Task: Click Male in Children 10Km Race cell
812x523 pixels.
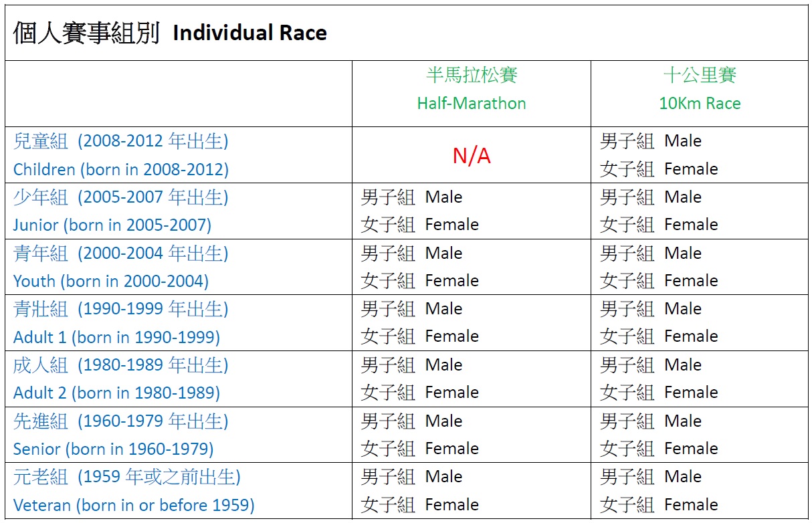Action: pyautogui.click(x=682, y=141)
